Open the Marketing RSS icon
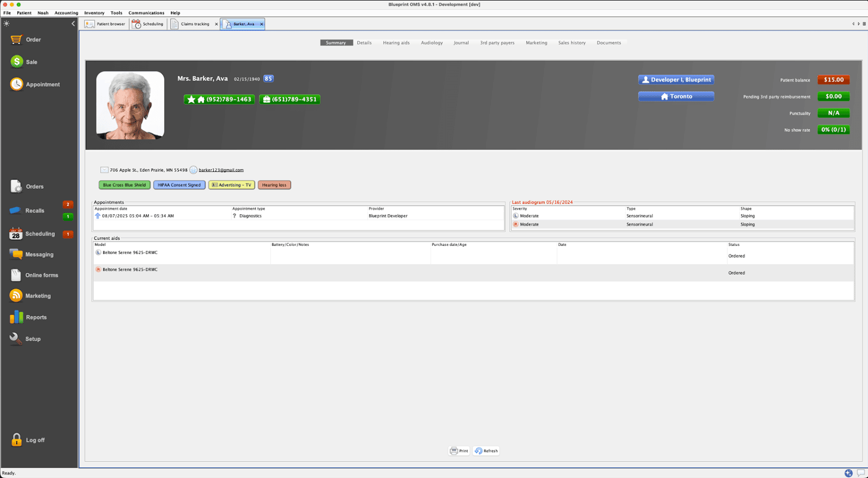This screenshot has height=478, width=868. pos(16,296)
